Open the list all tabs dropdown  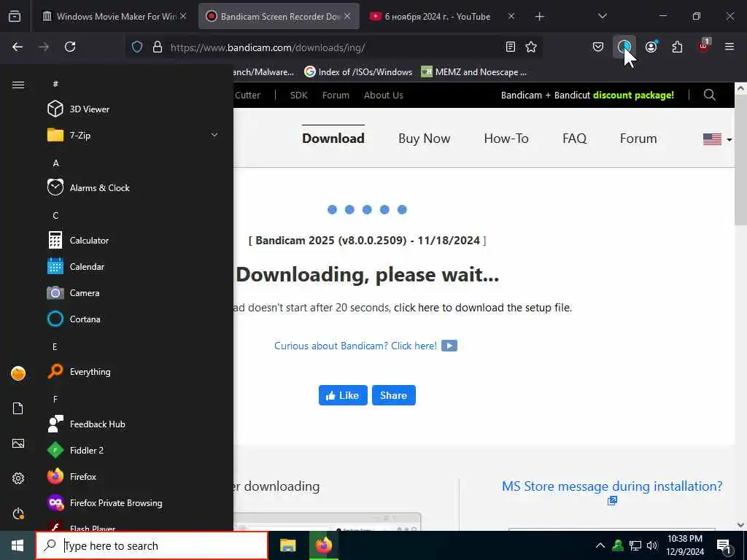coord(602,16)
